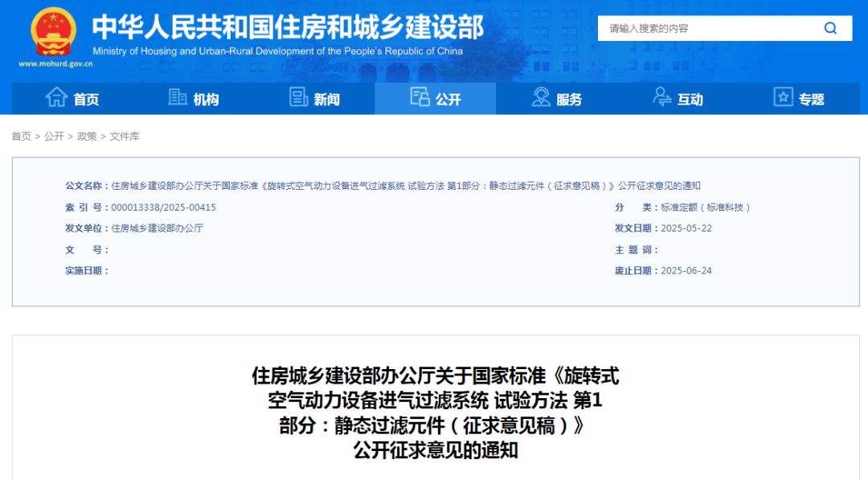The height and width of the screenshot is (480, 868).
Task: Click the 文件库 breadcrumb link
Action: tap(125, 136)
